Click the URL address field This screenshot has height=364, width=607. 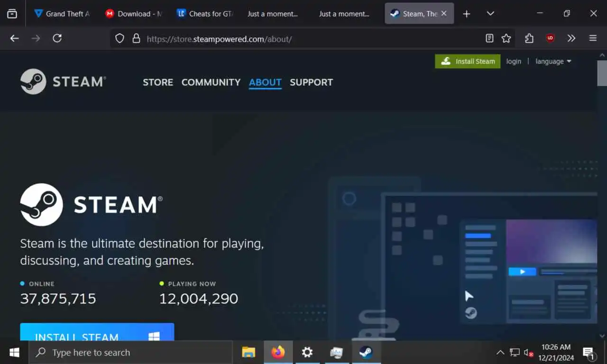313,39
